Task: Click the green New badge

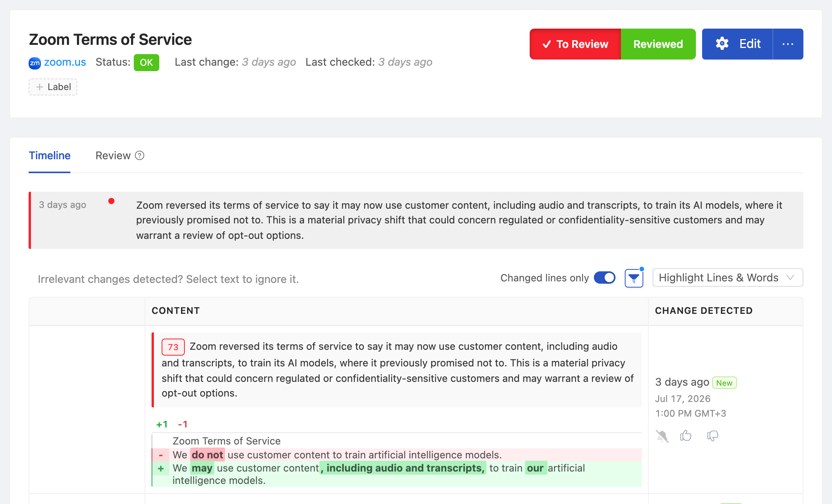Action: [724, 383]
